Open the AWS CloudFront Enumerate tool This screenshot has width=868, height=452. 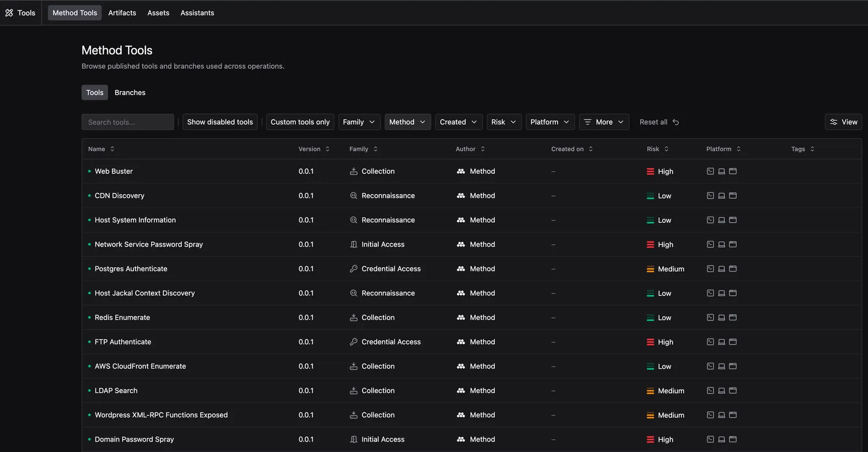tap(141, 366)
